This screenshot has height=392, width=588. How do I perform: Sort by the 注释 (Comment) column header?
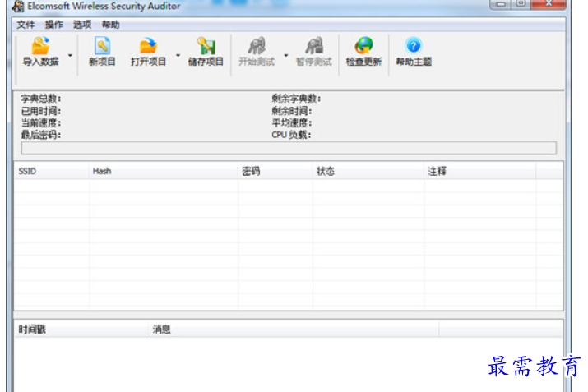480,171
